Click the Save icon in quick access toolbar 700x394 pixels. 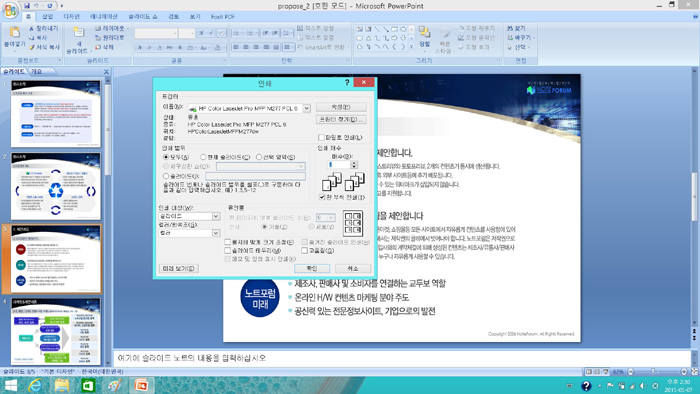[x=27, y=6]
